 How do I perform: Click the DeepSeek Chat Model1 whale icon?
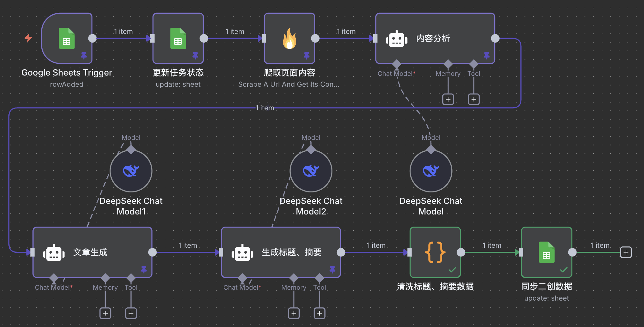click(x=131, y=171)
